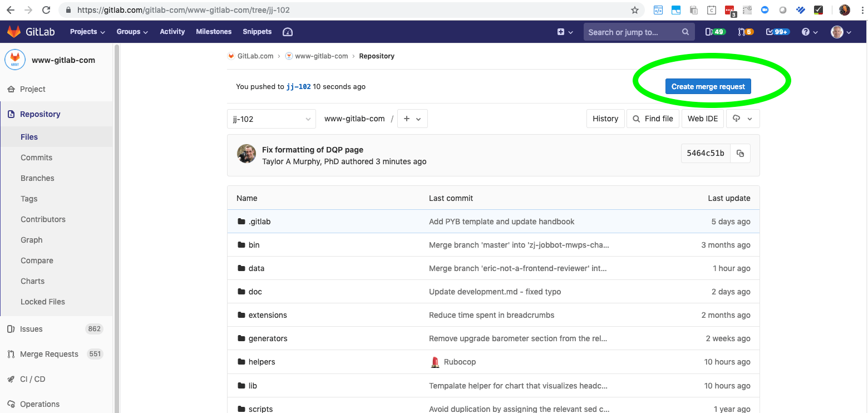The height and width of the screenshot is (413, 868).
Task: Click the folder icon next to bin
Action: (241, 245)
